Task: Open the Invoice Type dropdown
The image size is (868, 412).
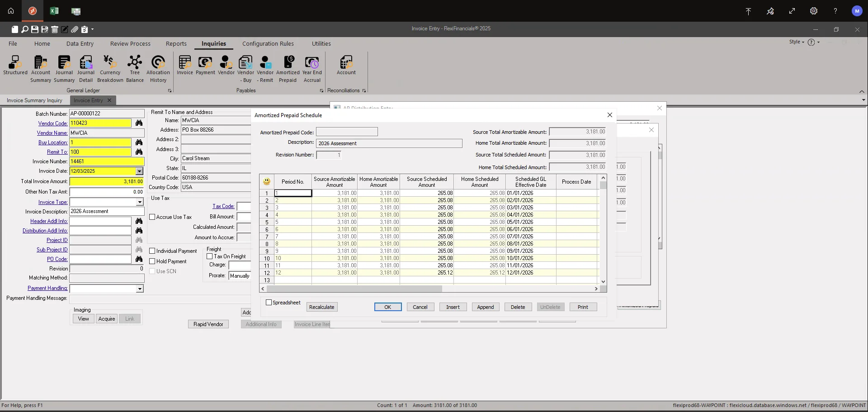Action: click(140, 202)
